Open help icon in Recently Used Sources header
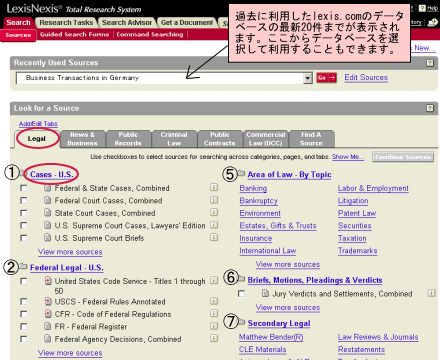The height and width of the screenshot is (360, 440). coord(430,63)
